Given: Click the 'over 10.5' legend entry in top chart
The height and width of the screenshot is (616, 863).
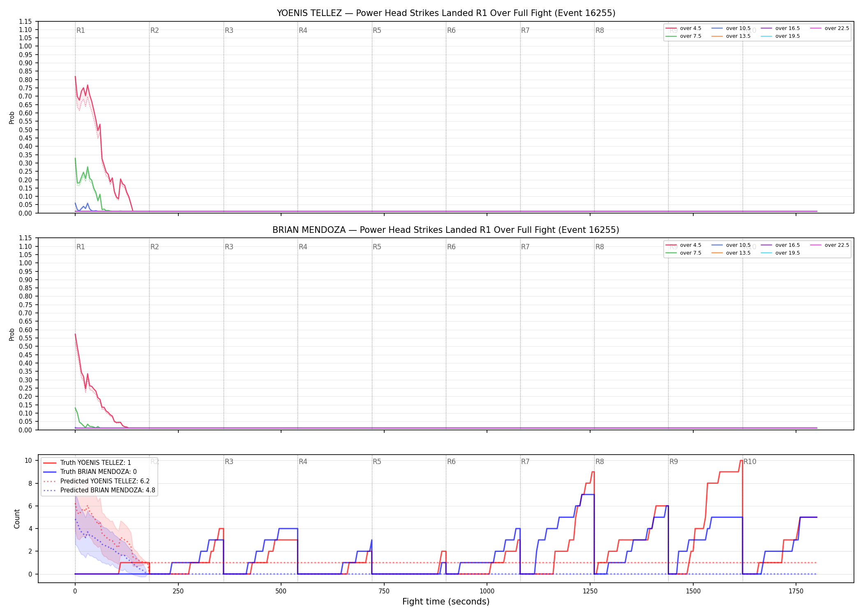Looking at the screenshot, I should coord(731,28).
